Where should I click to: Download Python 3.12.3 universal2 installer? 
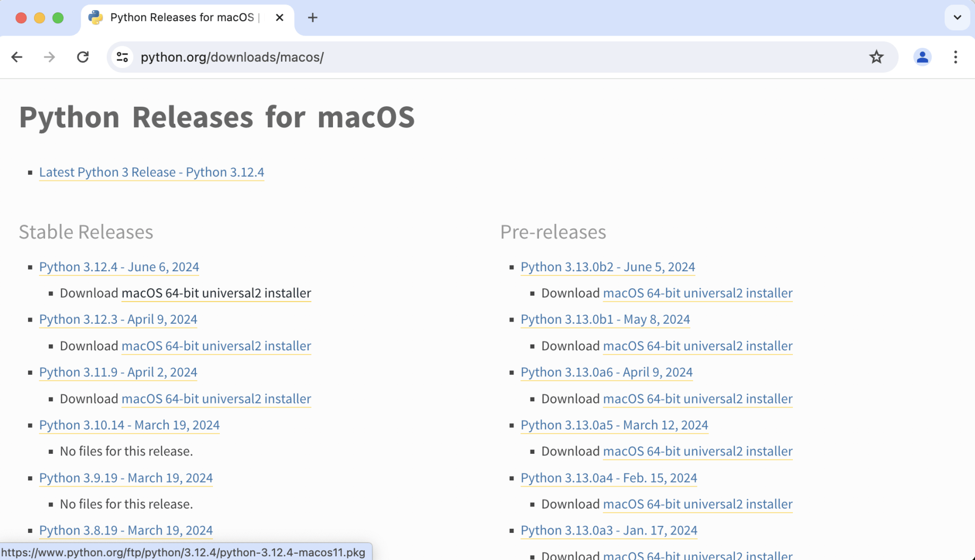click(x=216, y=346)
